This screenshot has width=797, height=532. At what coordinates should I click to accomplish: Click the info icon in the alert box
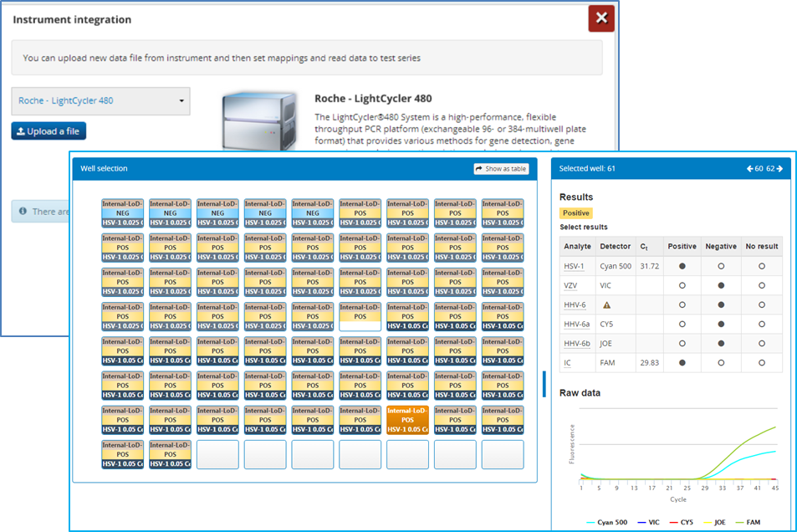pos(23,211)
